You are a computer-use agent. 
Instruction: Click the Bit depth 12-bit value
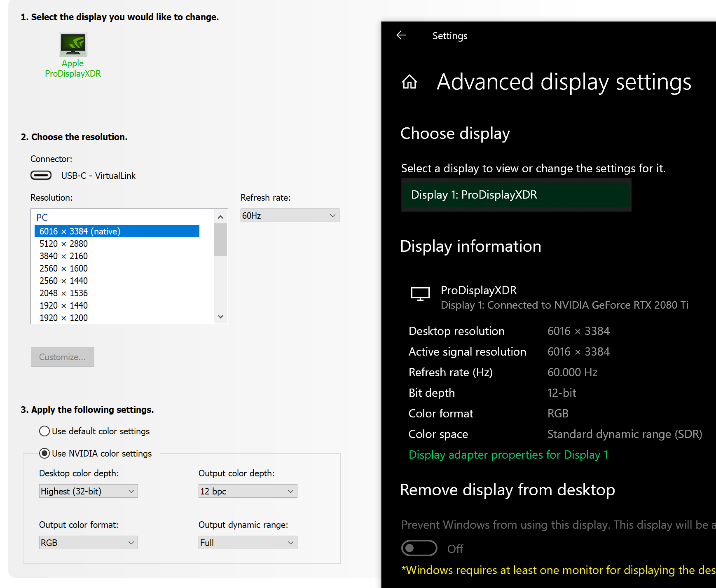562,393
